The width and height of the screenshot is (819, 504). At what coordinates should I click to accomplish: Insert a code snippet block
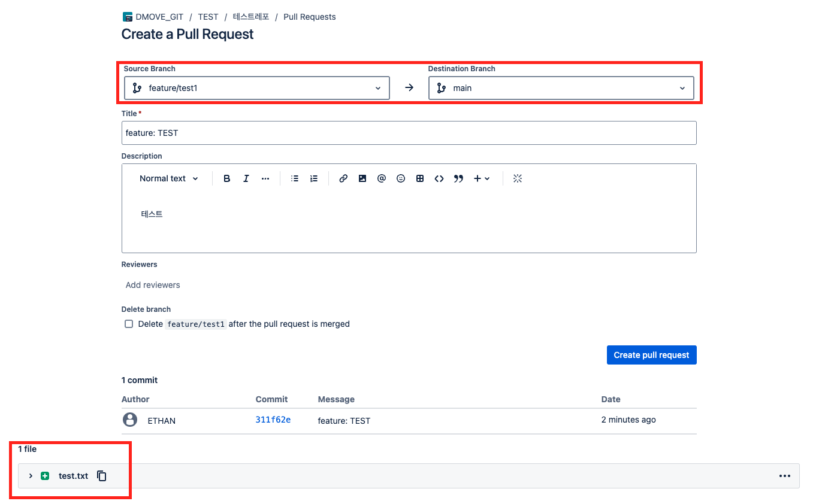tap(439, 178)
